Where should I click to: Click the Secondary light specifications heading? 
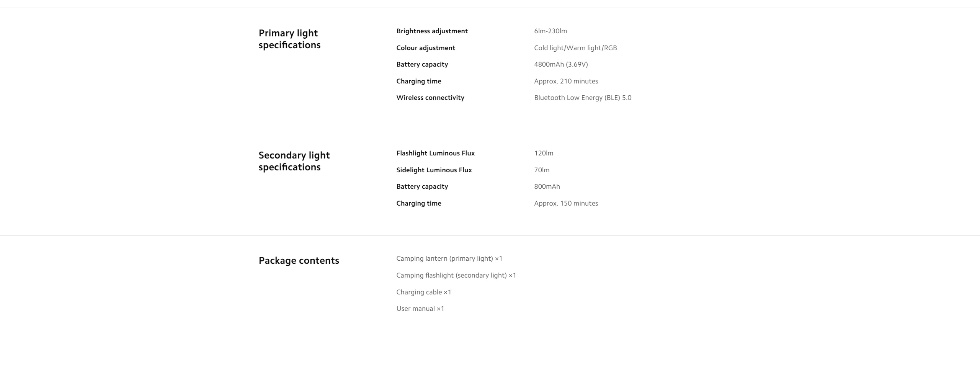coord(294,161)
